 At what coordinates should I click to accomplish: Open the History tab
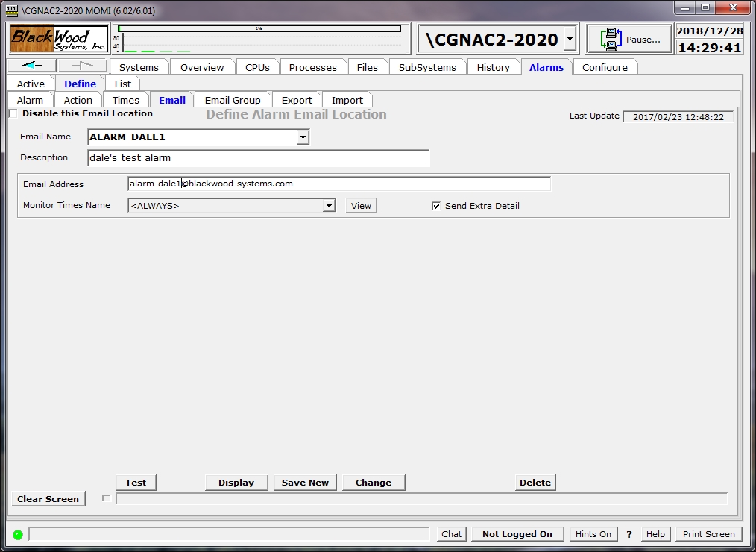[x=493, y=67]
